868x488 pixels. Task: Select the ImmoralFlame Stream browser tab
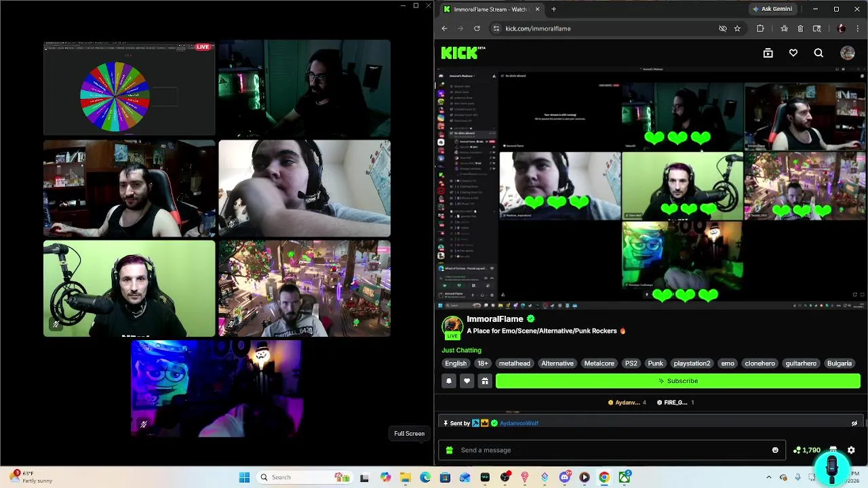(x=491, y=9)
